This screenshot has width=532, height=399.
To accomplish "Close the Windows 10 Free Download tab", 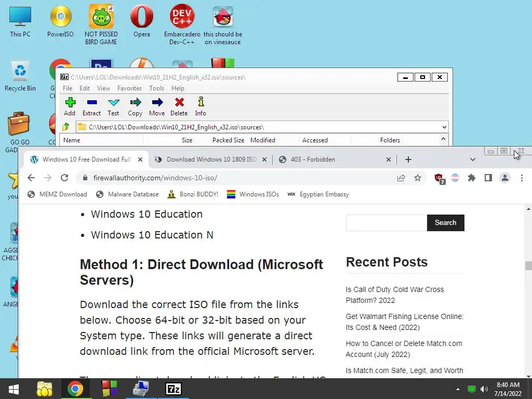I will point(140,159).
